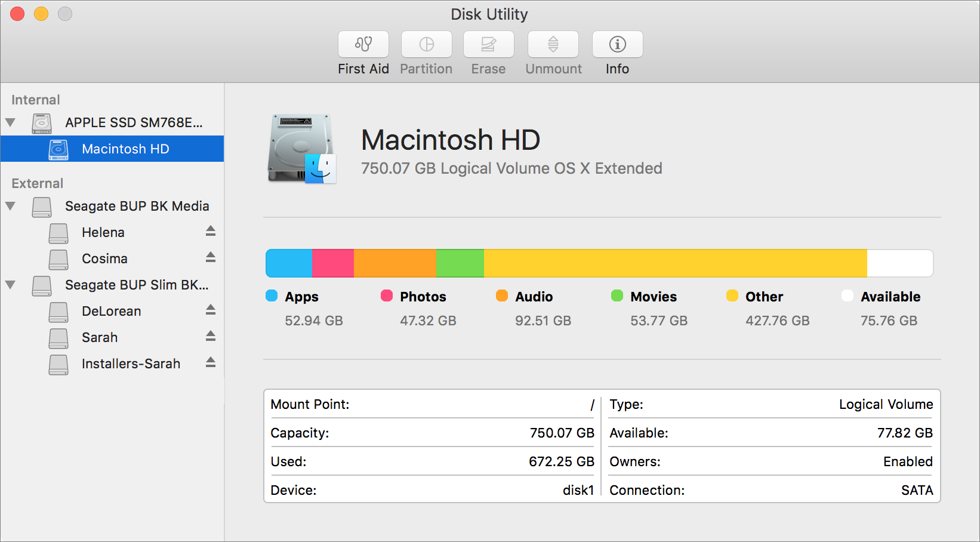
Task: Click the large Macintosh HD disk image
Action: tap(302, 149)
